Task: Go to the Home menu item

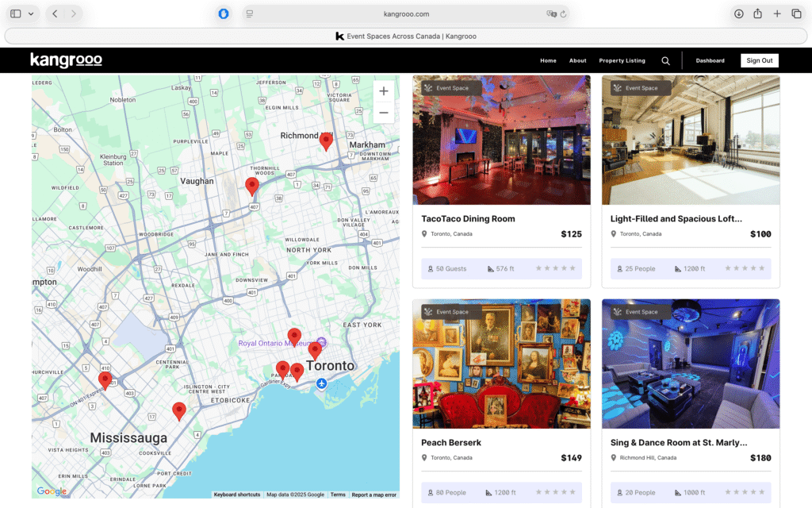Action: tap(548, 60)
